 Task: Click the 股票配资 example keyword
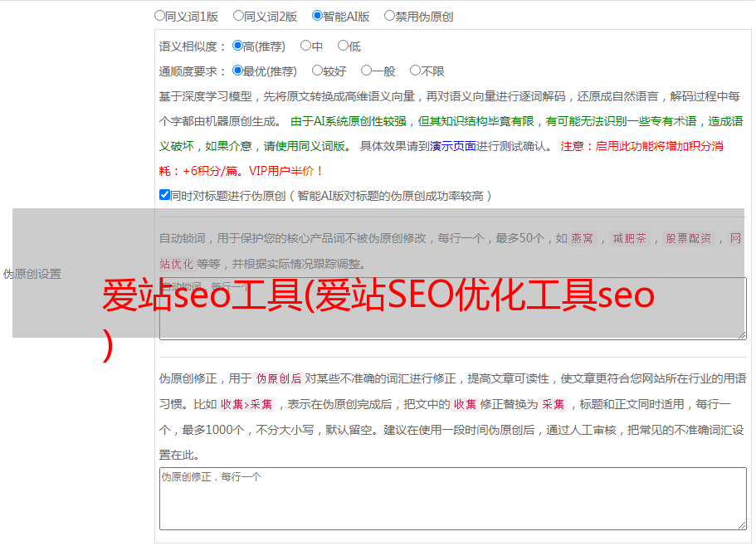[689, 238]
